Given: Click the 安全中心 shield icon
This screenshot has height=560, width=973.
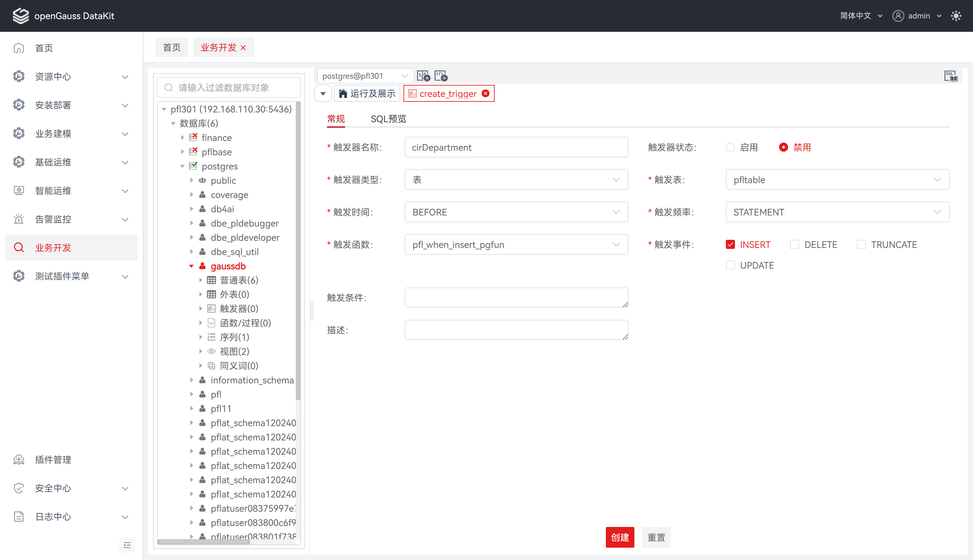Looking at the screenshot, I should coord(18,488).
